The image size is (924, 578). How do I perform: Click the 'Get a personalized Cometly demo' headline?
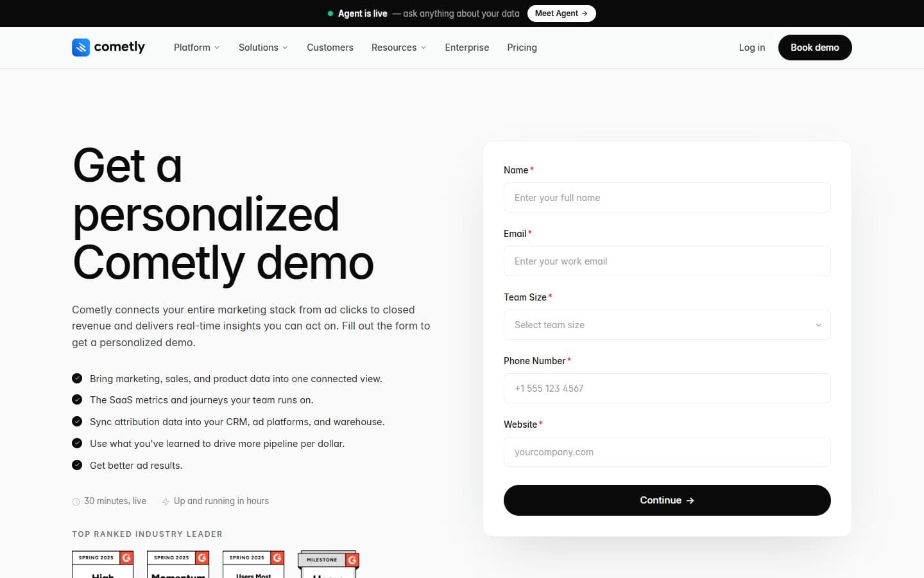223,215
